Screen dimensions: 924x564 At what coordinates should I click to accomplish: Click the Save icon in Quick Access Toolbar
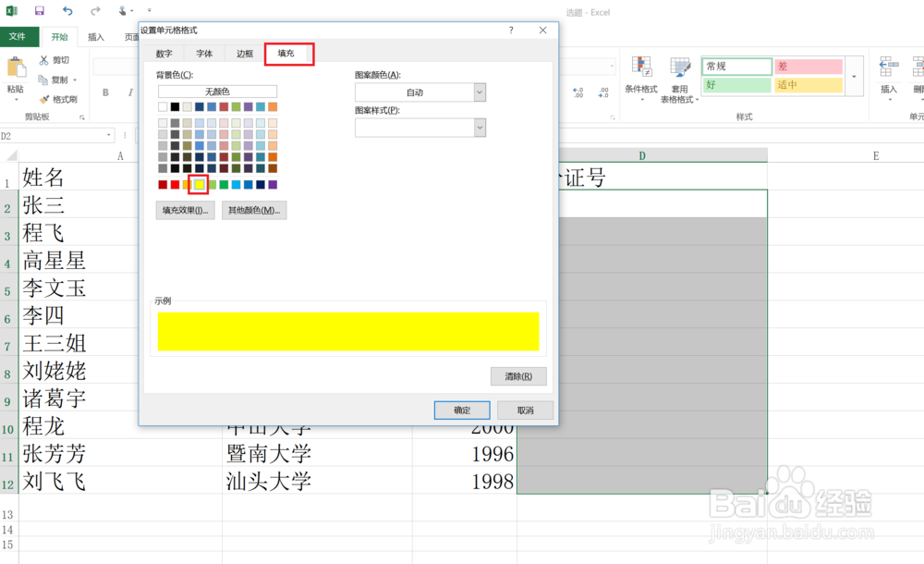(38, 11)
